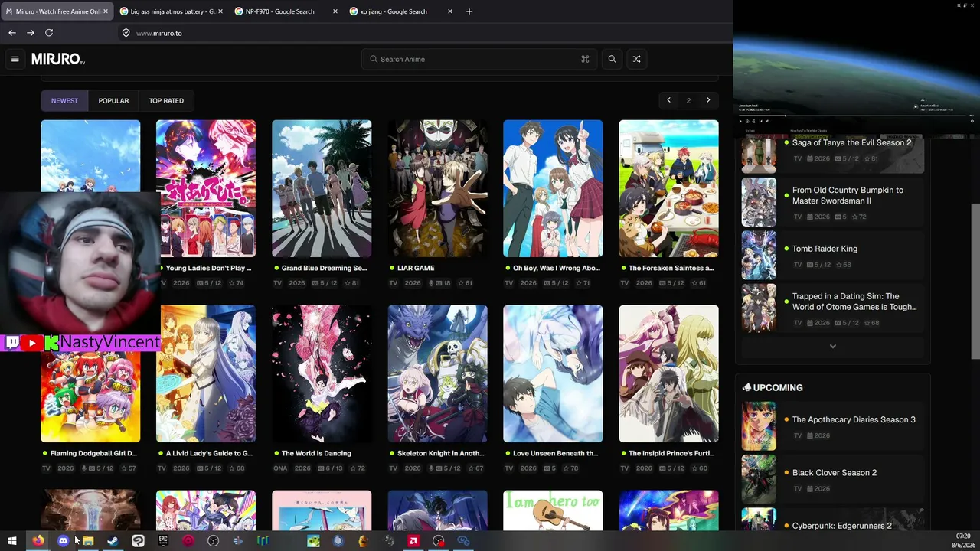Screen dimensions: 980x551
Task: Click the Firefox taskbar icon
Action: tap(38, 541)
